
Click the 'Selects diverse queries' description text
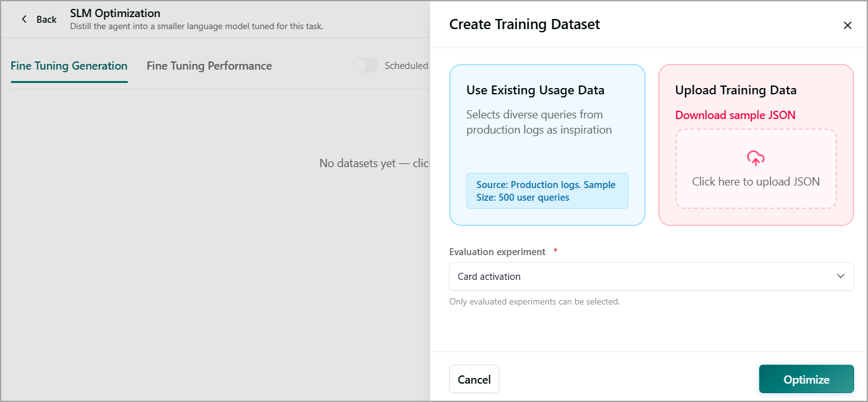tap(539, 122)
